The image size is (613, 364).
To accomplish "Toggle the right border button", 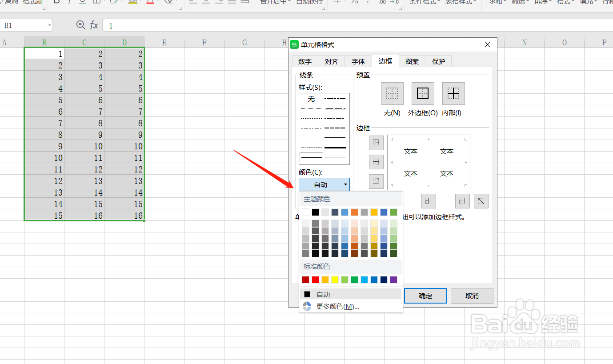I will pos(462,201).
